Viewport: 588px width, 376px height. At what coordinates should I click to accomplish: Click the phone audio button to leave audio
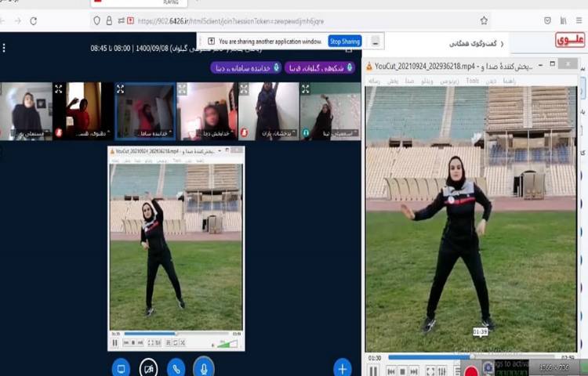click(x=176, y=368)
